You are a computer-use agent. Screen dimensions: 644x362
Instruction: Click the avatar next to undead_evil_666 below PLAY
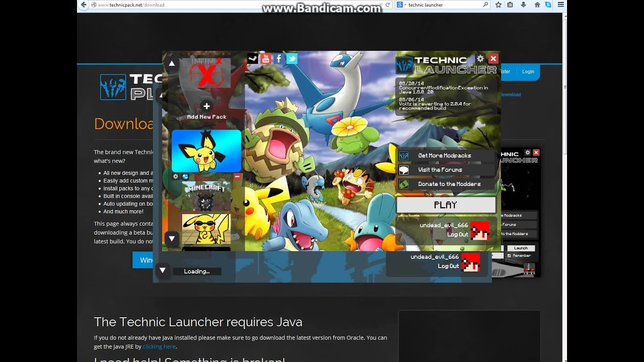coord(480,230)
